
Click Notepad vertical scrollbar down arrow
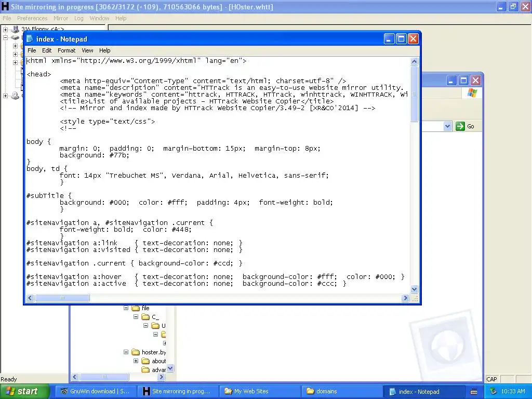coord(414,289)
